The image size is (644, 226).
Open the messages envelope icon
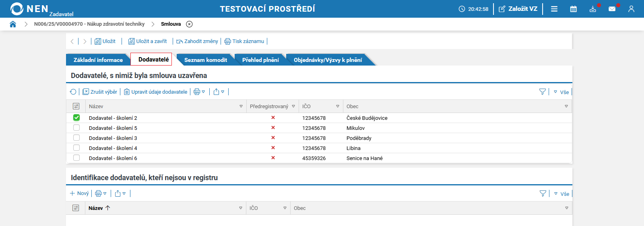click(x=612, y=9)
